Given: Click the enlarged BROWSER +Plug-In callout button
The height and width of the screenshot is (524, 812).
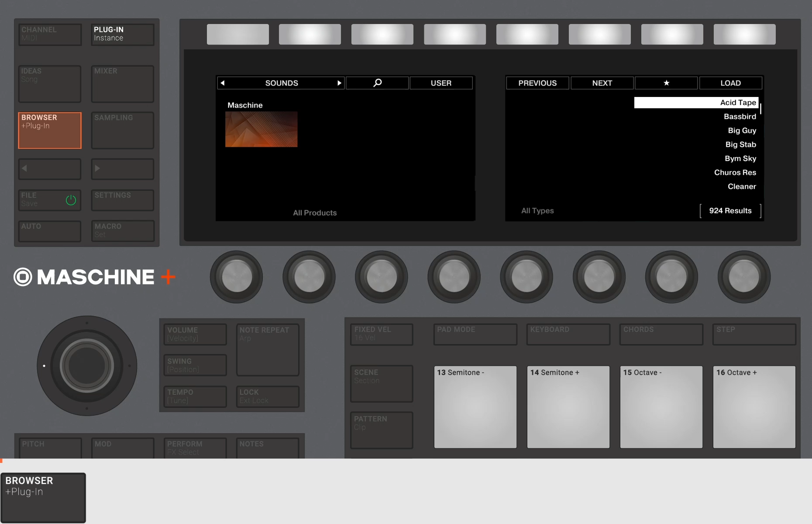Looking at the screenshot, I should pyautogui.click(x=43, y=498).
